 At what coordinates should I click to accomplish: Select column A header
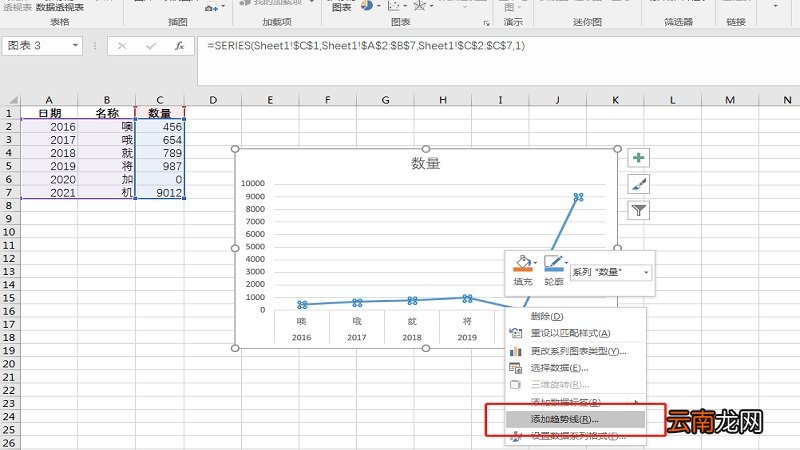coord(49,100)
